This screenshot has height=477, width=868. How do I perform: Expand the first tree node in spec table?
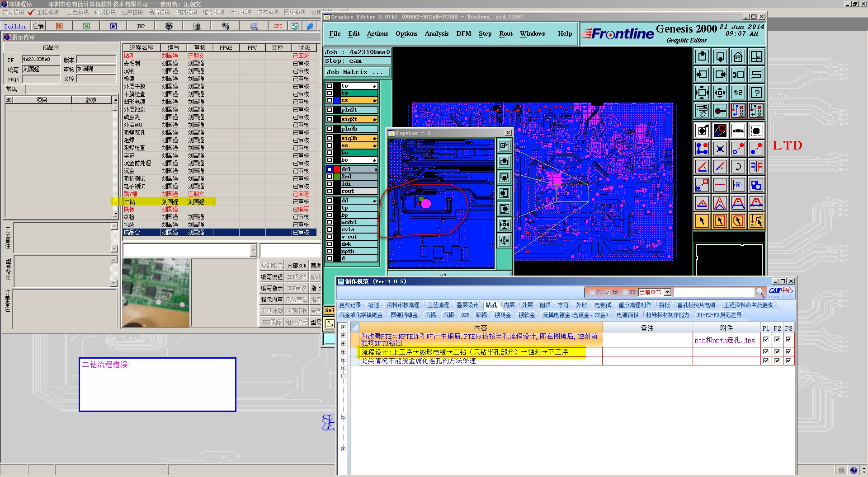pos(344,327)
